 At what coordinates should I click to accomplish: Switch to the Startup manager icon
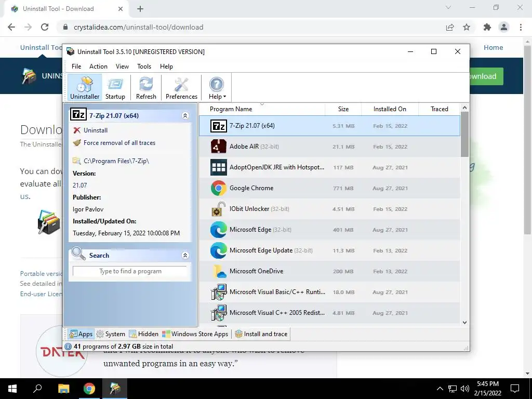click(x=115, y=88)
